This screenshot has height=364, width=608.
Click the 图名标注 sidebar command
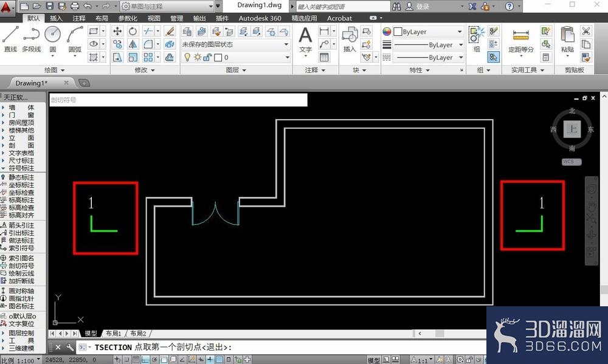pyautogui.click(x=21, y=306)
